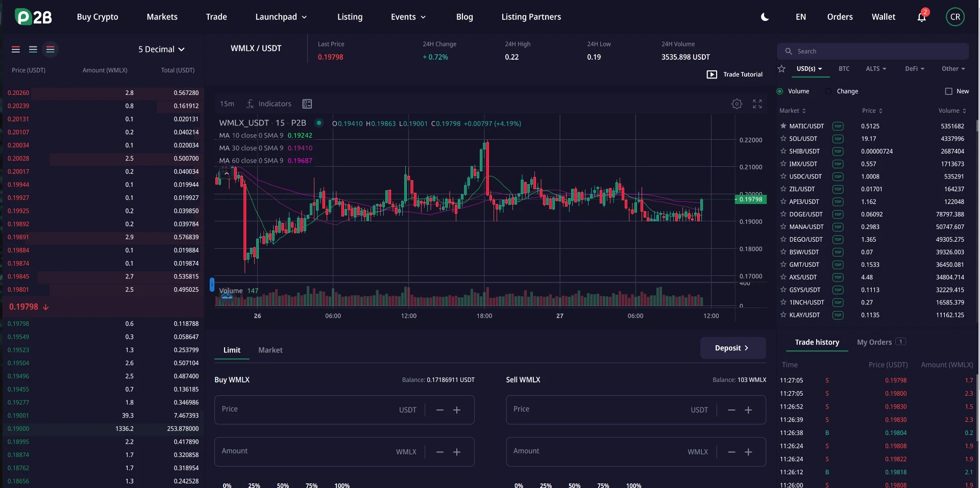
Task: Open chart Indicators
Action: (x=269, y=104)
